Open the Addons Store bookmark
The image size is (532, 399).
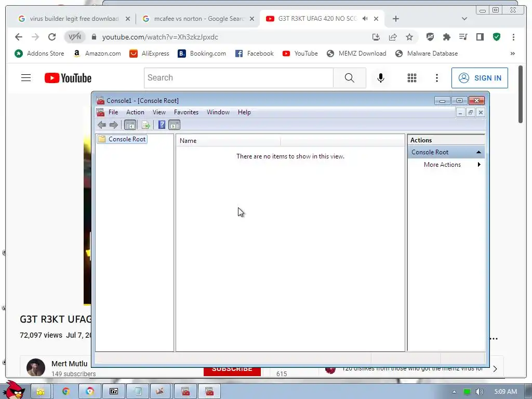click(39, 54)
